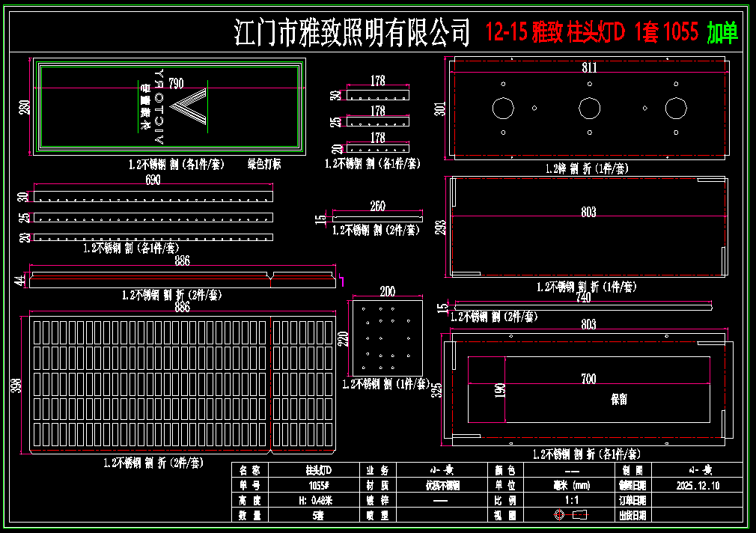Click the 保留 label inside the cutout
The image size is (756, 533).
pos(619,399)
